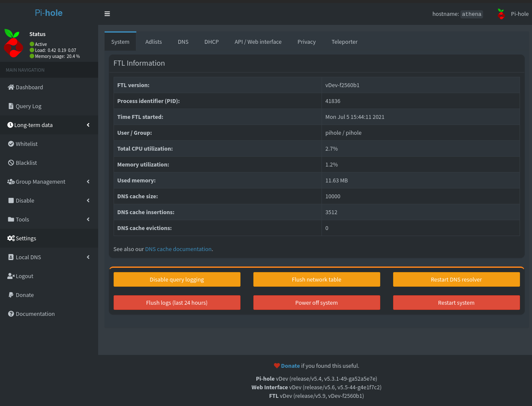
Task: Click the hostname value athena
Action: pos(472,14)
